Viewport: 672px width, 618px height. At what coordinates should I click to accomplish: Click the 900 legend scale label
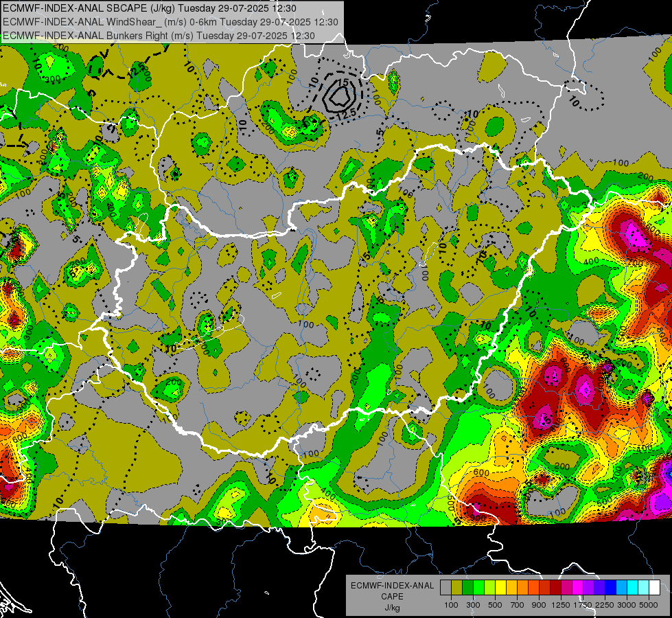tap(539, 605)
